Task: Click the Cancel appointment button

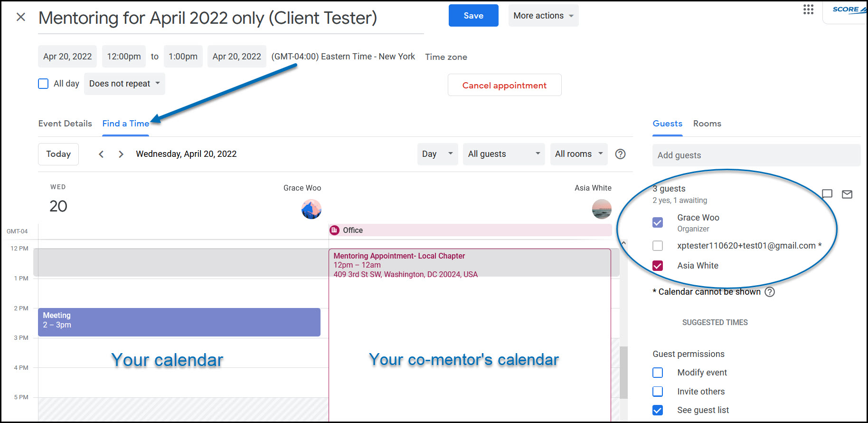Action: pos(504,85)
